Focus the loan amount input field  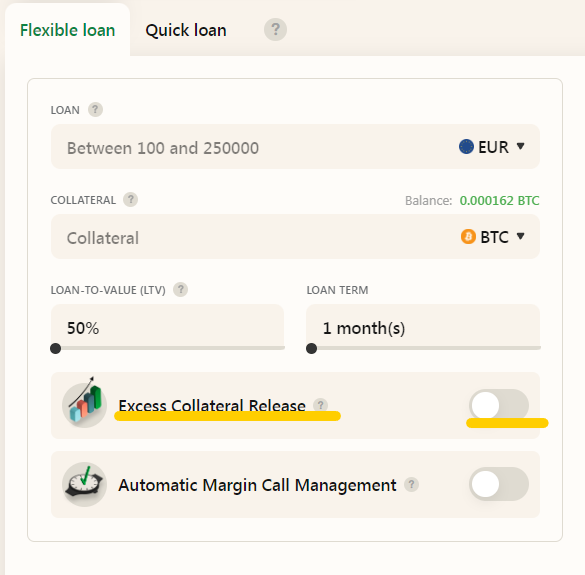(x=254, y=147)
